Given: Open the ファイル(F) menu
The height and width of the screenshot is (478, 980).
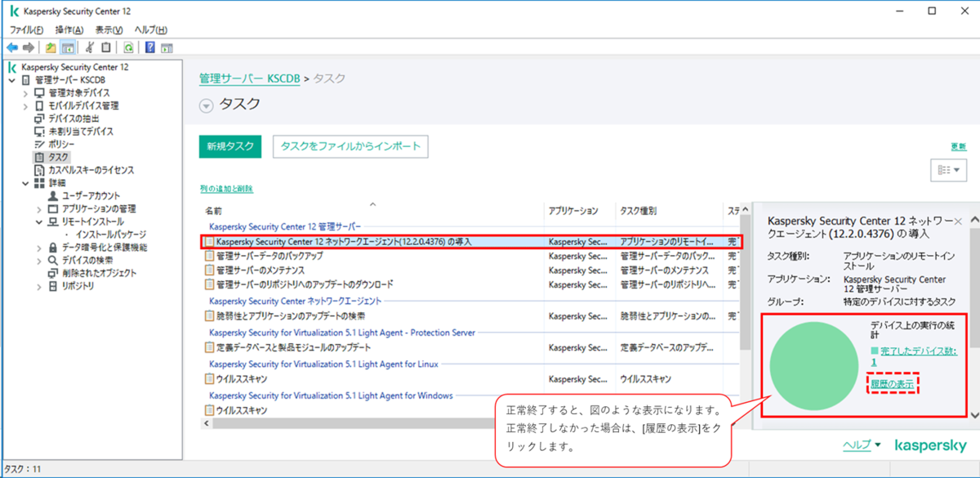Looking at the screenshot, I should (26, 29).
